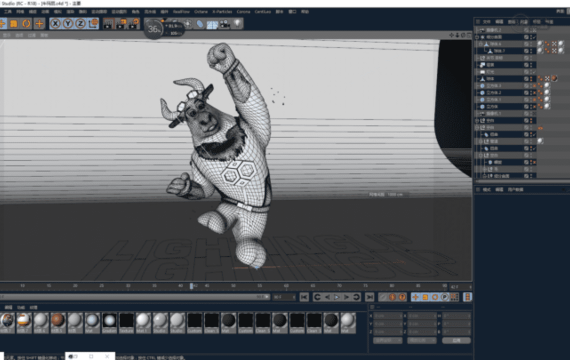Screen dimensions: 570x360
Task: Select the Rotate tool icon
Action: (x=26, y=24)
